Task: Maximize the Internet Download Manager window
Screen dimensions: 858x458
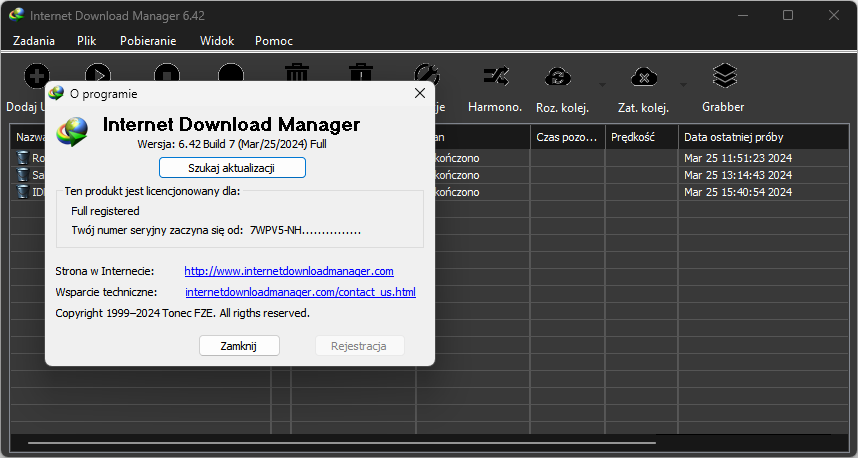Action: pos(788,15)
